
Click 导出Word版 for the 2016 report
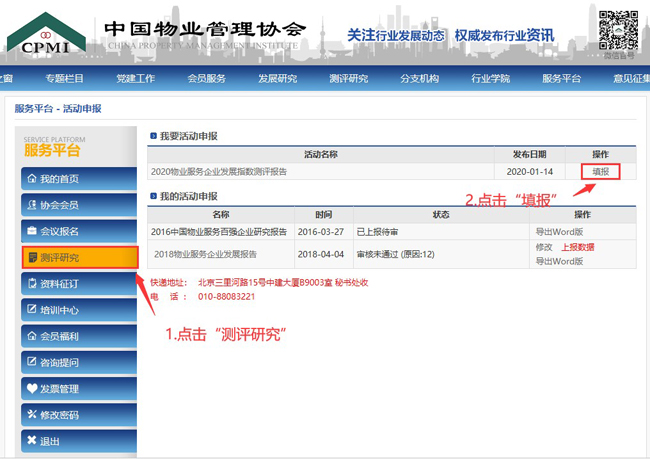point(560,231)
